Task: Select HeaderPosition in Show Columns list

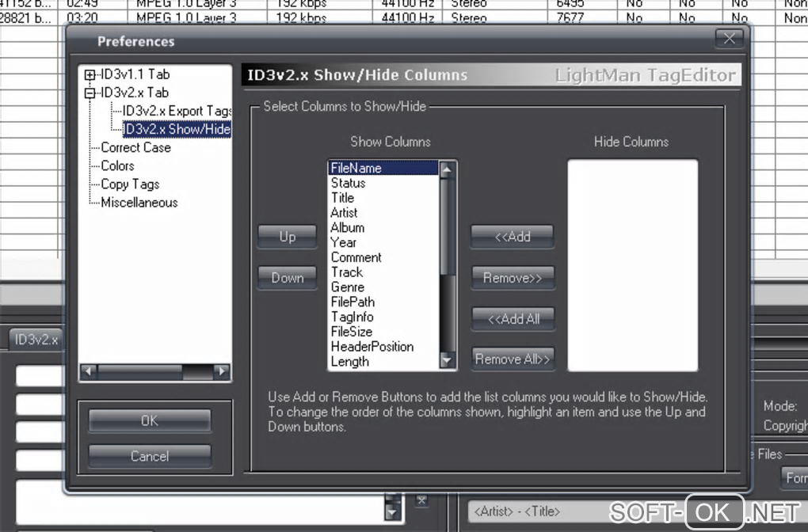Action: pyautogui.click(x=383, y=347)
